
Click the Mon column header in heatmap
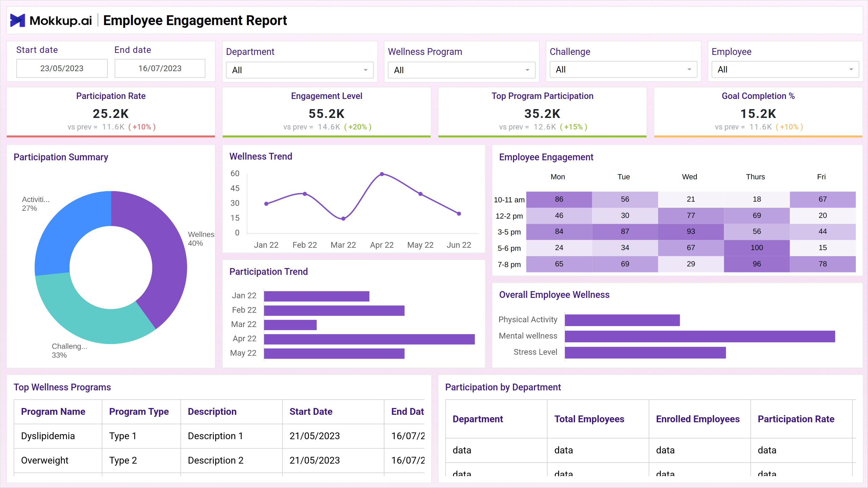tap(558, 177)
